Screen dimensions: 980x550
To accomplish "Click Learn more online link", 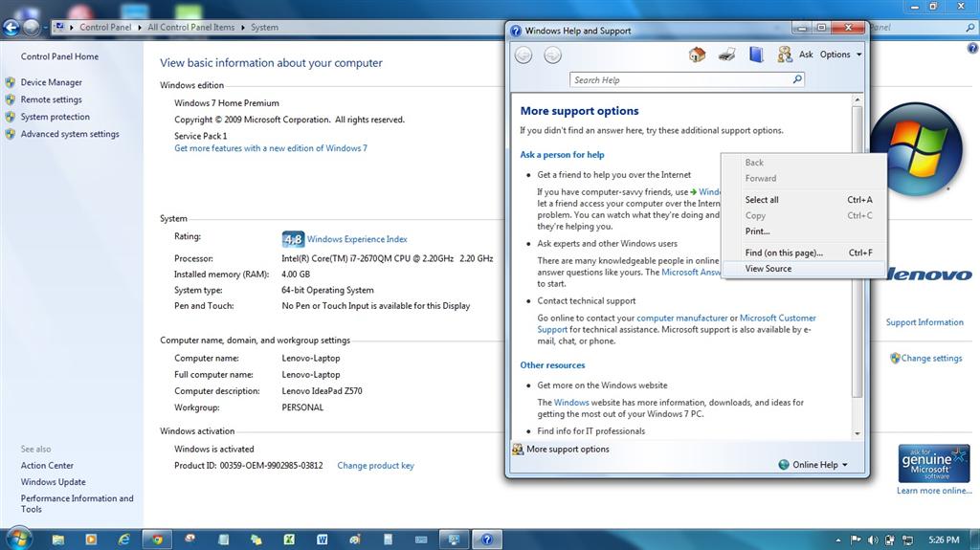I will point(934,491).
